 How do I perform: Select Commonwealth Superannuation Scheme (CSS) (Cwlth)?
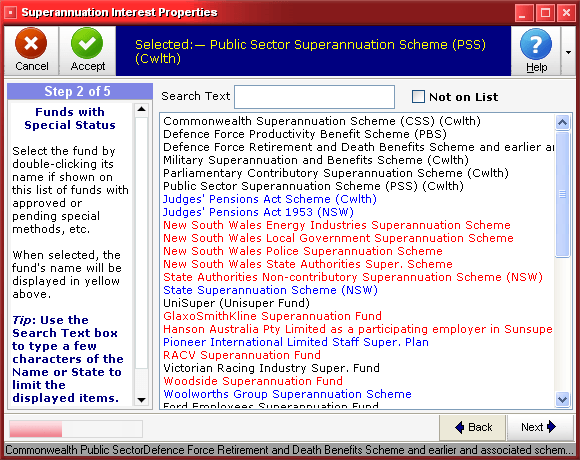[322, 121]
